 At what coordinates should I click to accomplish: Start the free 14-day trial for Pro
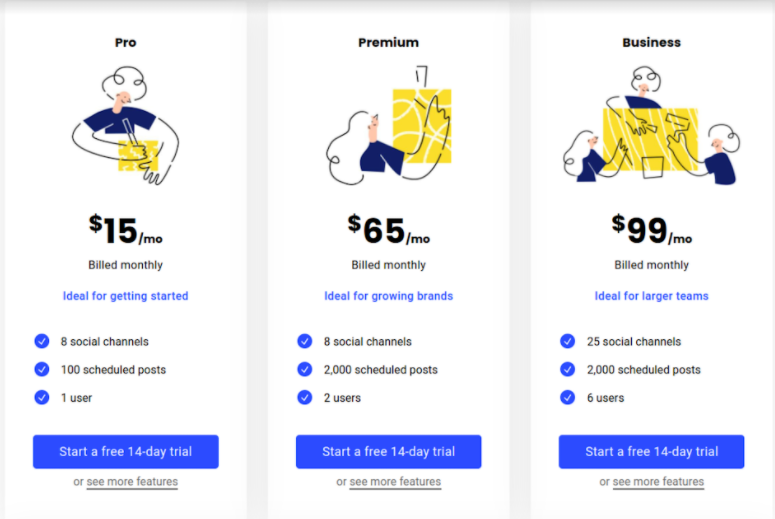coord(125,451)
